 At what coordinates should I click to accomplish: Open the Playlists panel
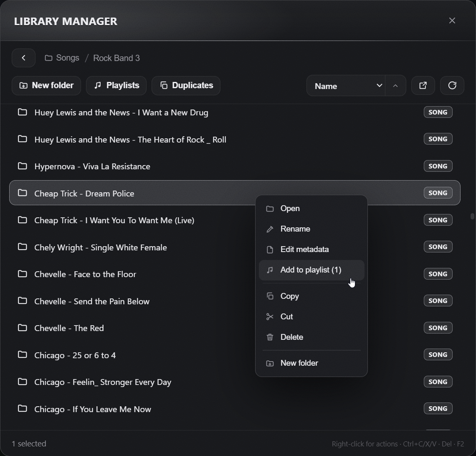coord(116,85)
